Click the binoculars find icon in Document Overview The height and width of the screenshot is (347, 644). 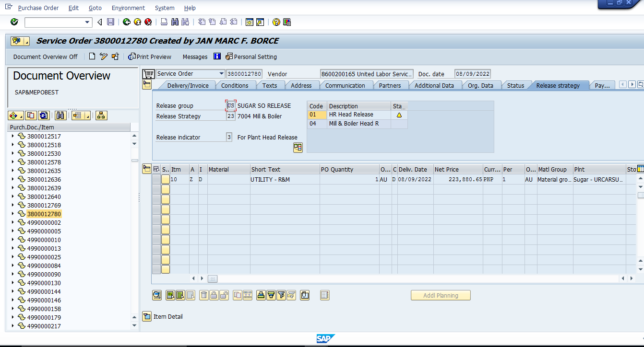(x=60, y=116)
